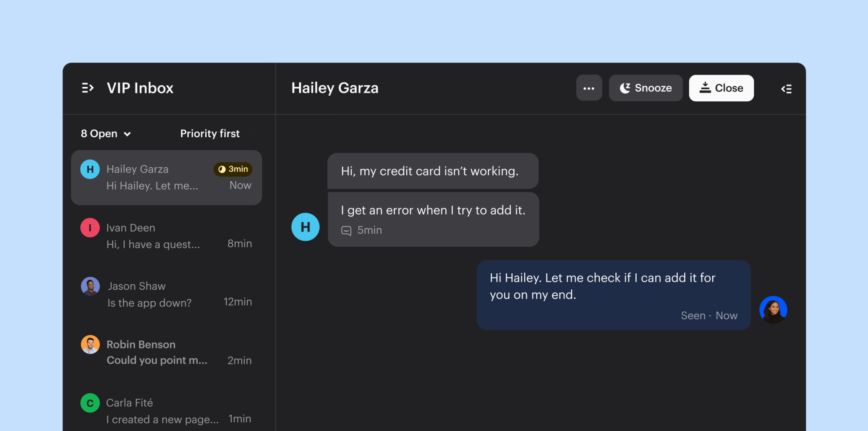868x431 pixels.
Task: Close the current conversation with Close button
Action: pyautogui.click(x=721, y=88)
